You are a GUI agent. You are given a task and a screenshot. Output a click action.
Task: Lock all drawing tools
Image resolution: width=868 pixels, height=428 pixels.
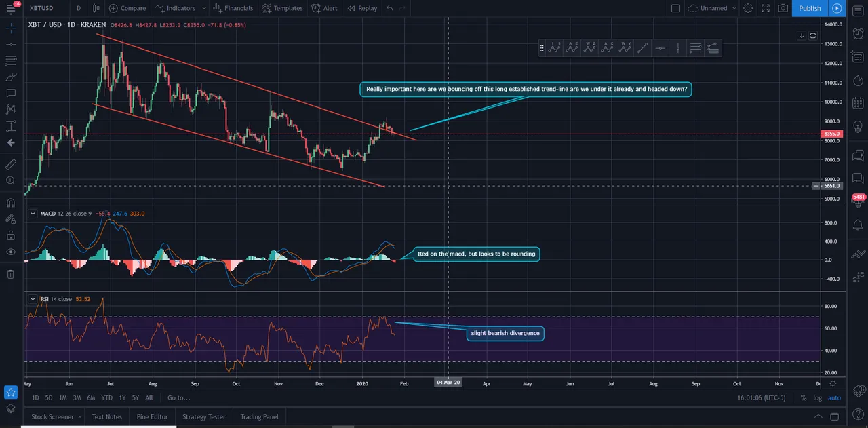point(10,235)
